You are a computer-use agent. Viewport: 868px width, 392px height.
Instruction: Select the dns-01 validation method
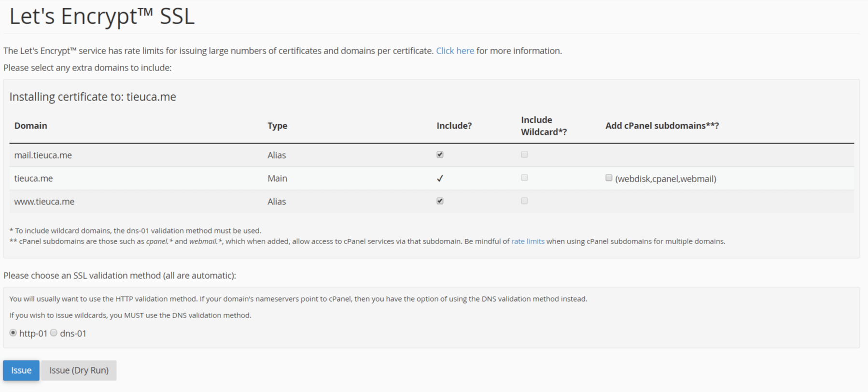(54, 333)
